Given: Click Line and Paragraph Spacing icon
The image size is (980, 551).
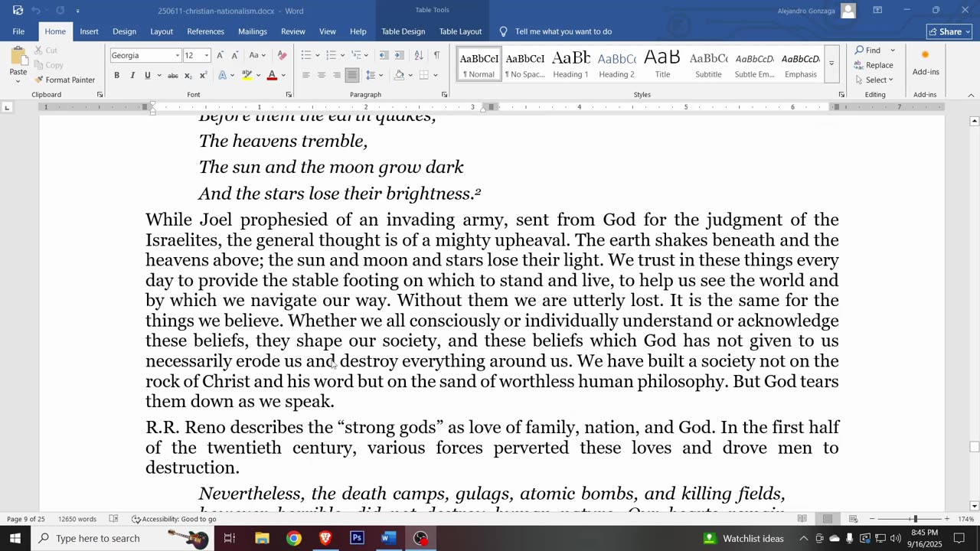Looking at the screenshot, I should pyautogui.click(x=371, y=75).
